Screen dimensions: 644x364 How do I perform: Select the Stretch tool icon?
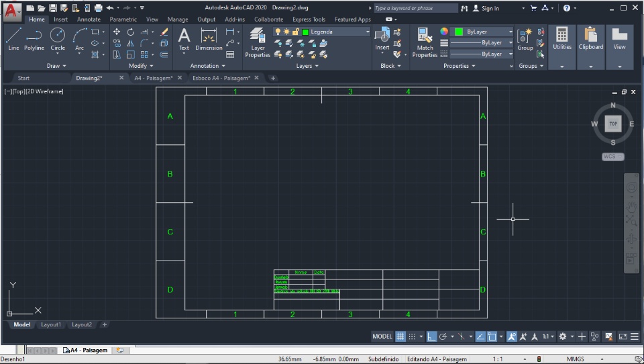117,54
